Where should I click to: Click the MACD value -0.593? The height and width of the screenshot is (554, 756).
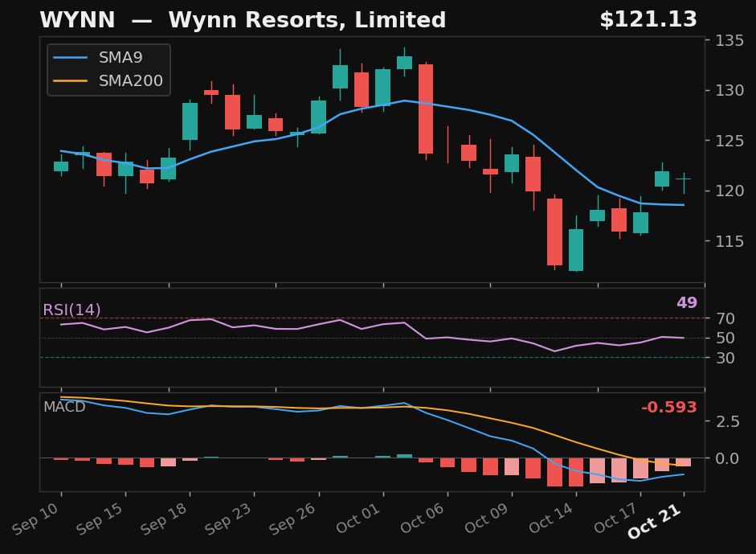point(668,408)
